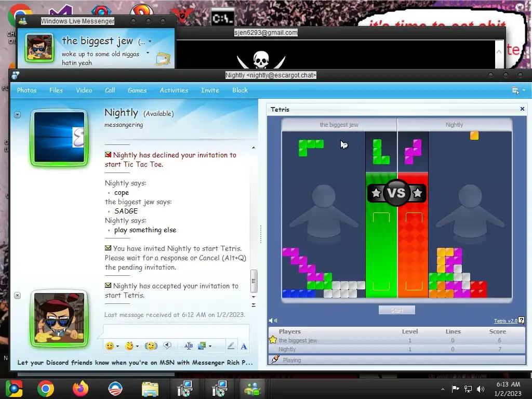Click the skull image in background chat window
The image size is (532, 399).
pos(261,60)
